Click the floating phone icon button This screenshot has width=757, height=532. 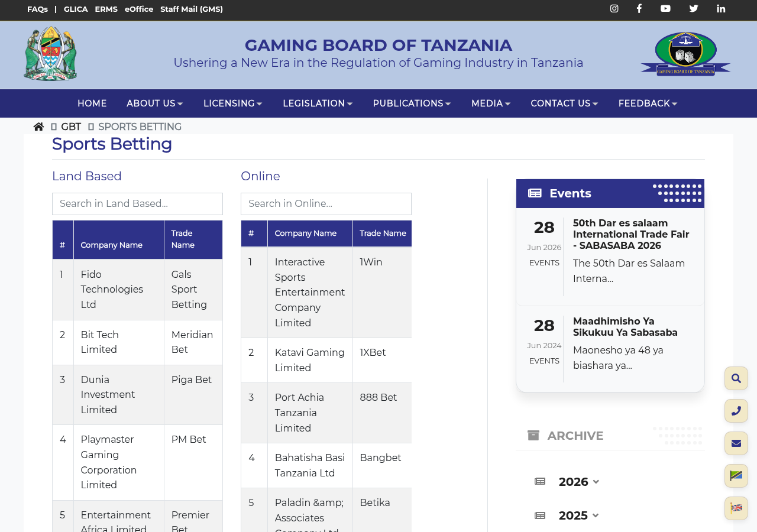tap(736, 411)
